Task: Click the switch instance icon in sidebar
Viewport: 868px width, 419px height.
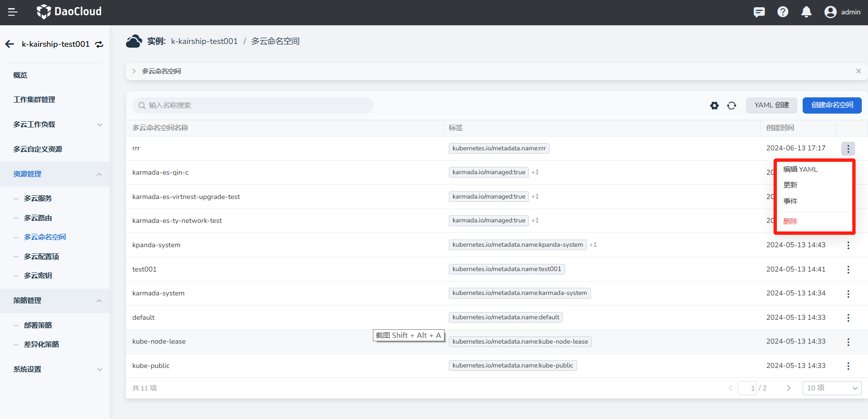Action: click(99, 44)
